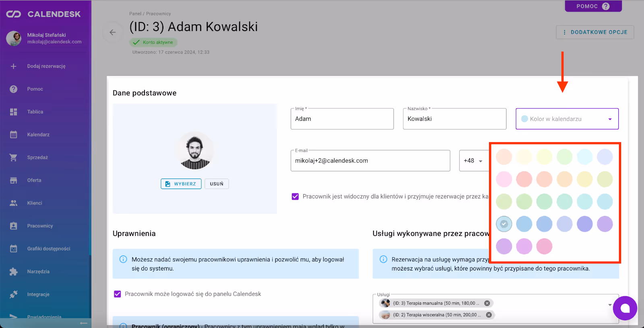Expand the Usługi services dropdown arrow

610,305
